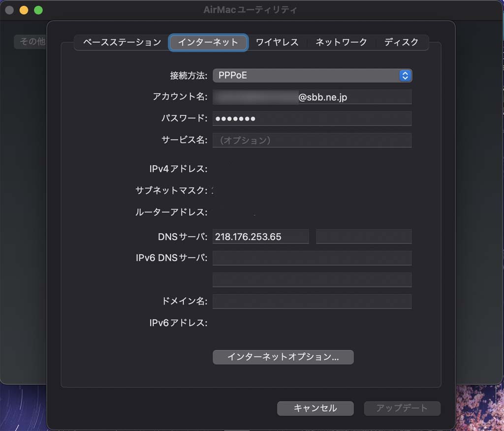Select the インターネット tab
The width and height of the screenshot is (504, 431).
[208, 42]
